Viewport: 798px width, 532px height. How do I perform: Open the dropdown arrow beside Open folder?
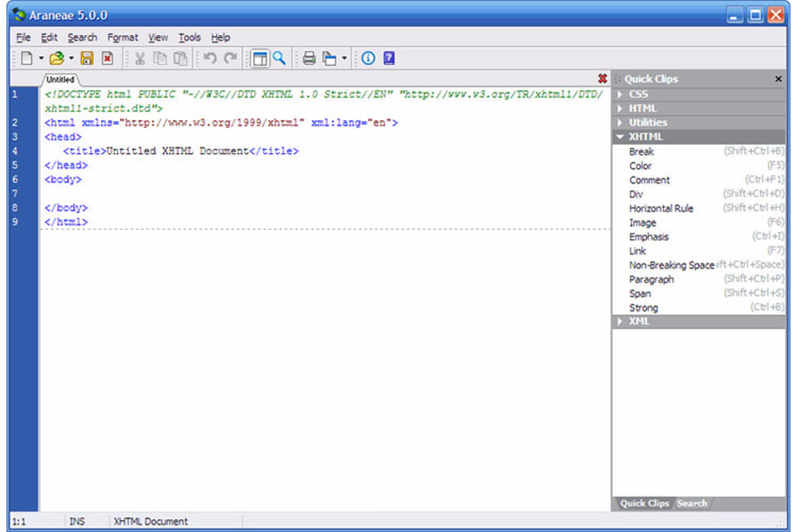coord(71,58)
